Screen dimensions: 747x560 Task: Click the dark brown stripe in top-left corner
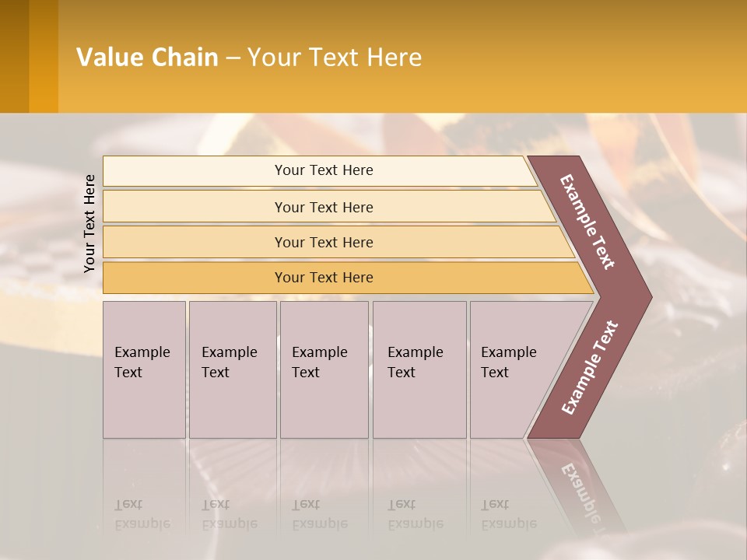tap(14, 56)
